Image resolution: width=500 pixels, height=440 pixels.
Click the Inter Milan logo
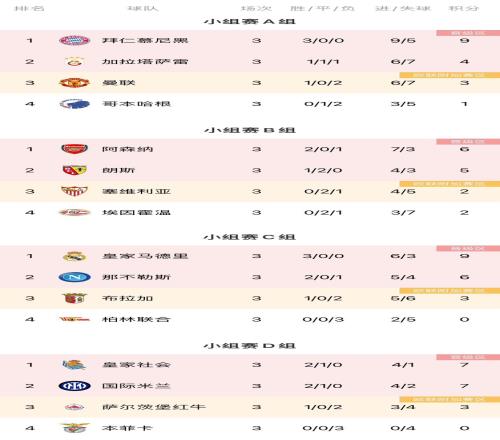74,386
